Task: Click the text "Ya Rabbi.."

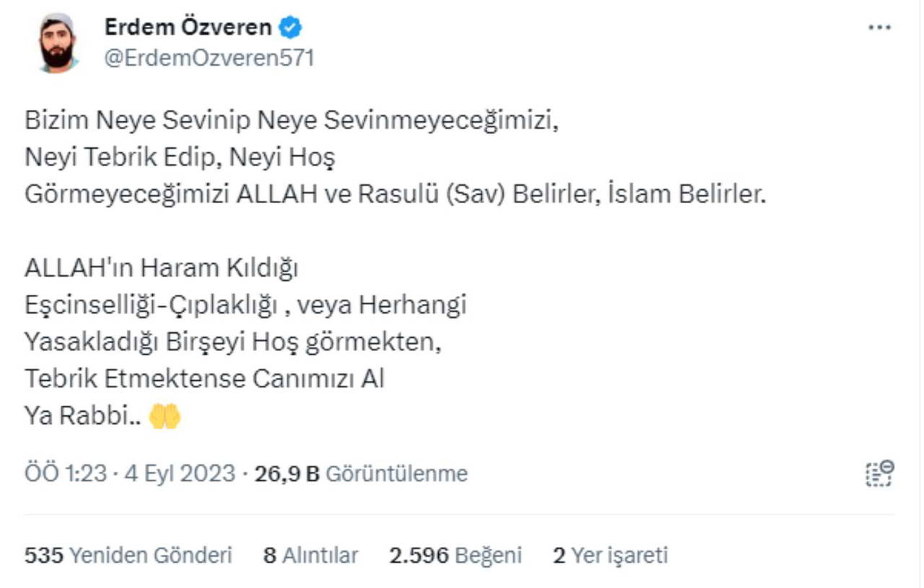Action: [82, 417]
